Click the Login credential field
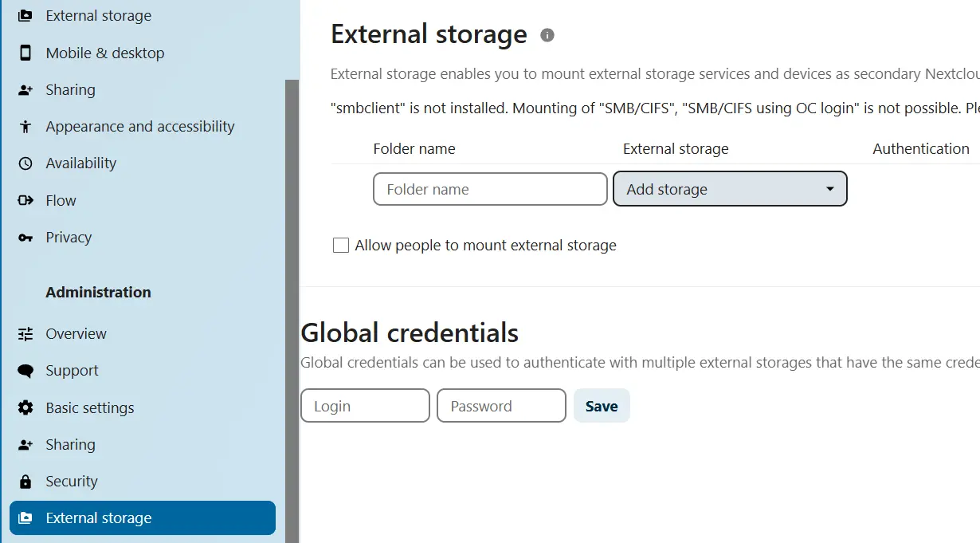Image resolution: width=980 pixels, height=543 pixels. coord(365,405)
